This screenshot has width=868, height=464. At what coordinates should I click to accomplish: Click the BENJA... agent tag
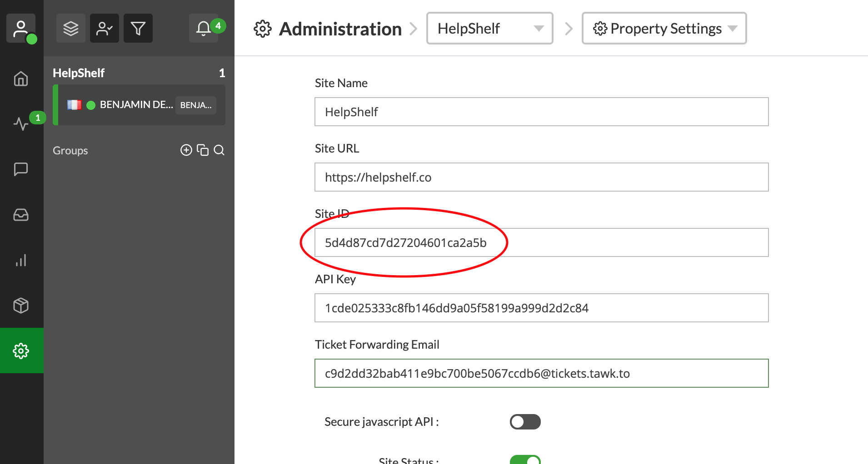pos(196,105)
